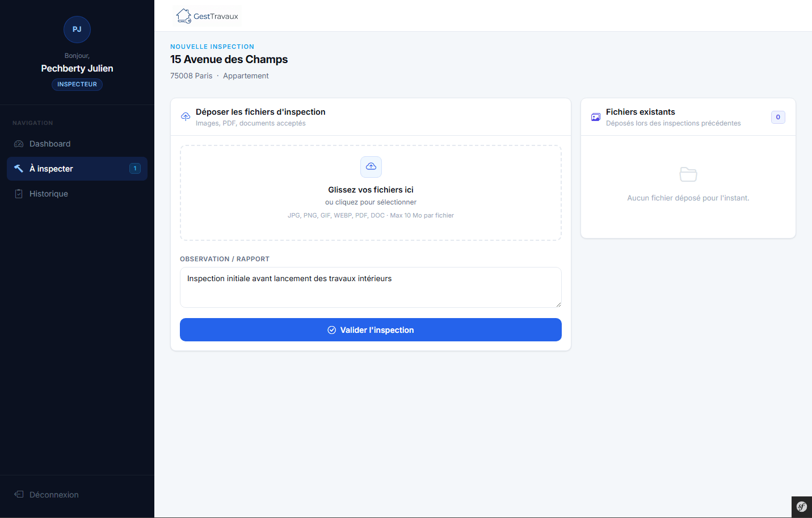Click the image icon next to Fichiers existants
This screenshot has height=518, width=812.
[x=596, y=117]
